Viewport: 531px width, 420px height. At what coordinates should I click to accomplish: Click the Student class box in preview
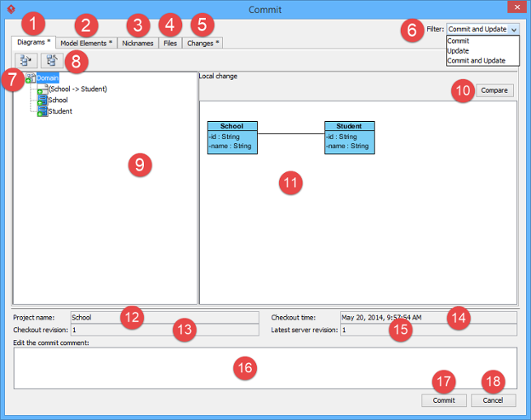tap(350, 138)
